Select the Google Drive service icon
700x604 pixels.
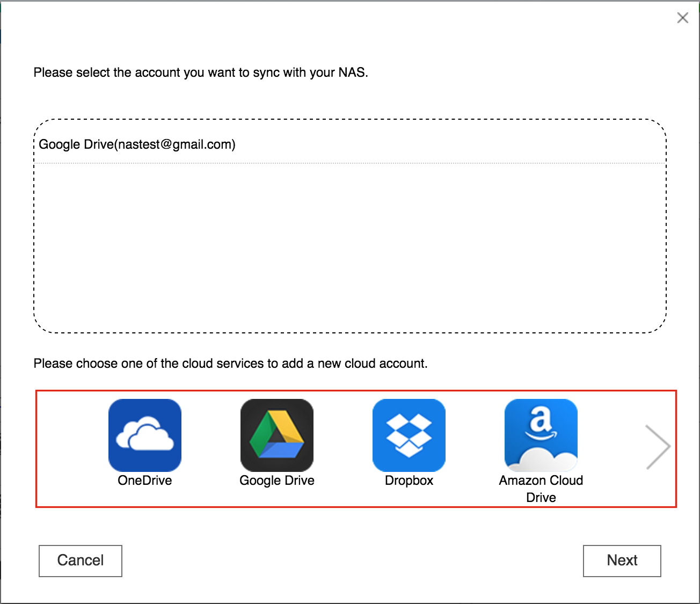click(277, 435)
